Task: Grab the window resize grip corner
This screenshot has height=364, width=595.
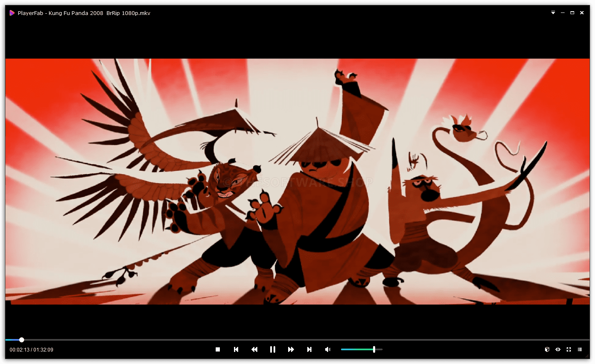Action: click(587, 357)
